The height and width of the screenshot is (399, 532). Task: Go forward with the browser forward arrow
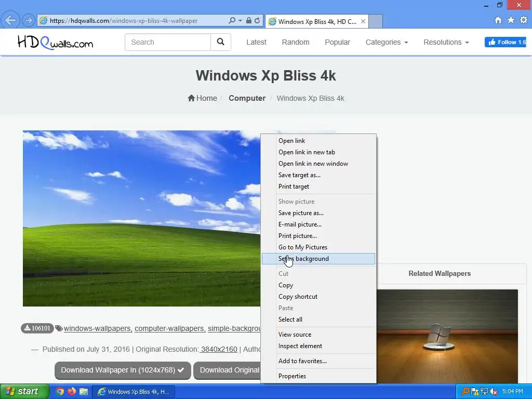(x=29, y=21)
